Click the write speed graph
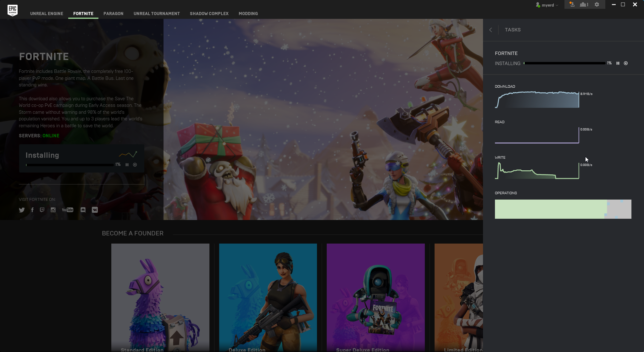This screenshot has width=644, height=352. (x=537, y=171)
